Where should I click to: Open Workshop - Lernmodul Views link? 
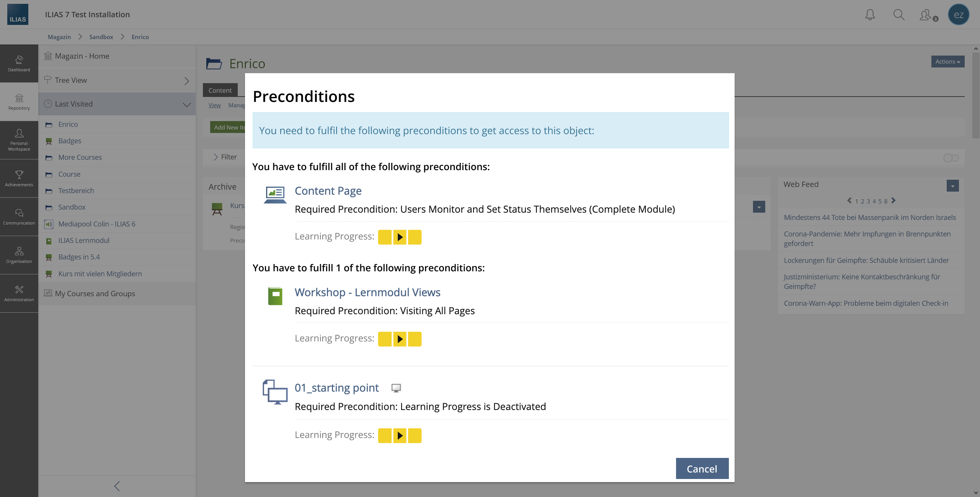tap(367, 292)
